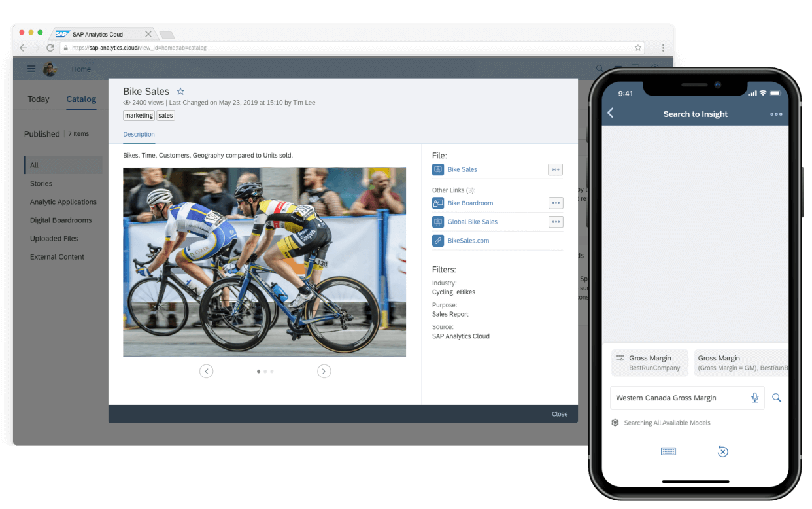Open more options for the Bike Sales file

pyautogui.click(x=556, y=169)
